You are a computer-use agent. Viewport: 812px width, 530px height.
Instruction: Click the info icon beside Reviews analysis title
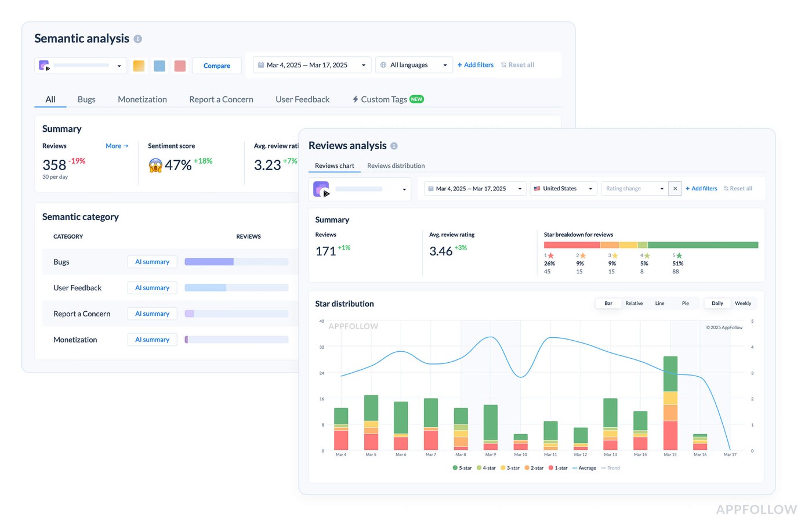coord(394,146)
